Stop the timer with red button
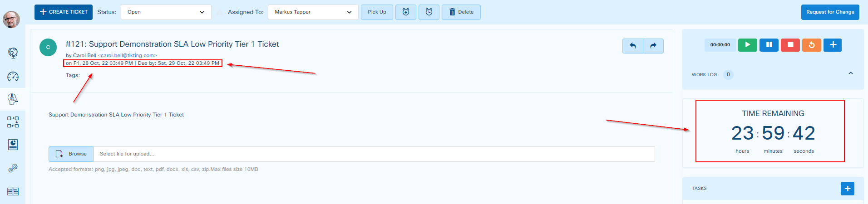 coord(790,45)
